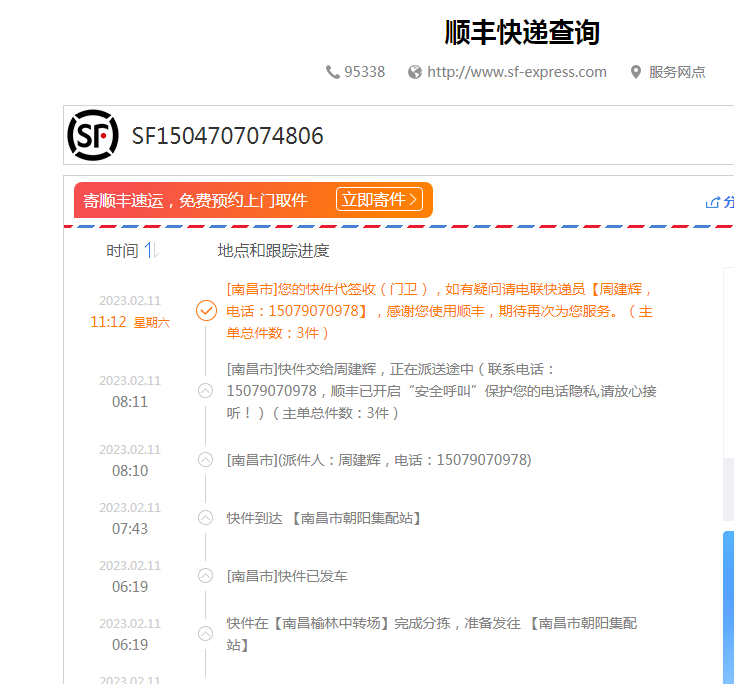
Task: Click the orange 代签收（门卫） status message
Action: [x=440, y=311]
